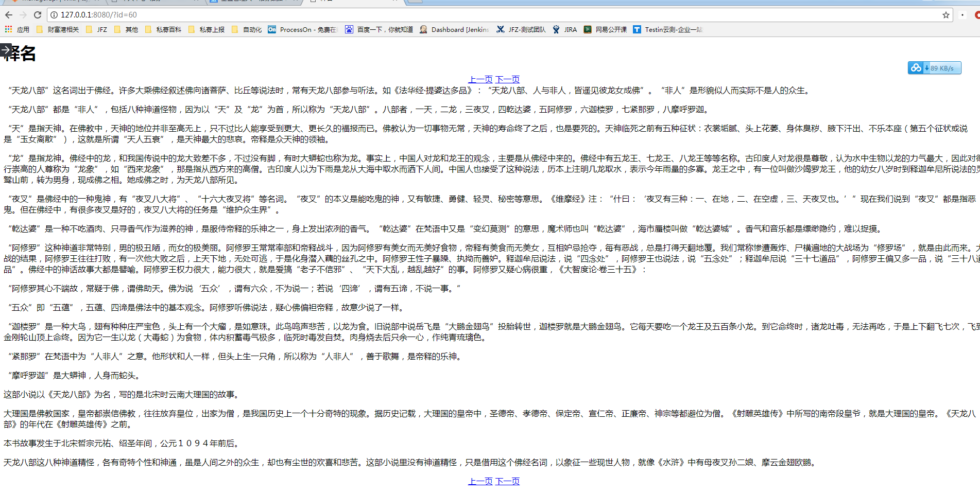Click the small dot extension icon beside address bar

[x=962, y=15]
